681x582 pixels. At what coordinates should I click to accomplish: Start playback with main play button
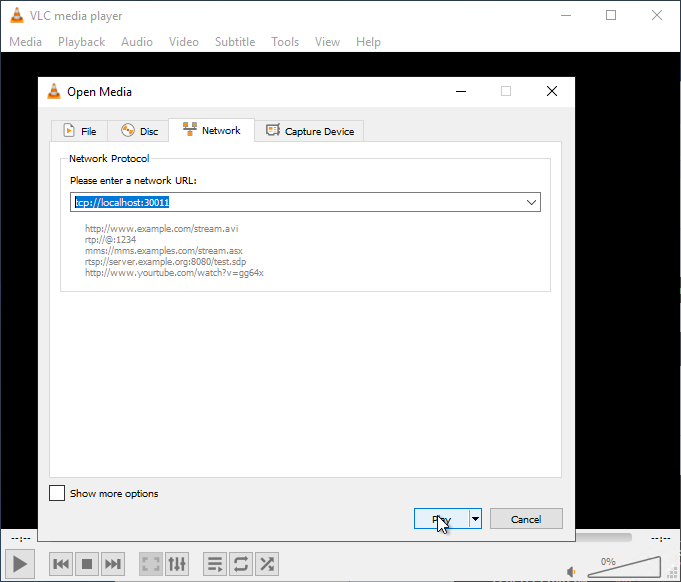coord(20,564)
